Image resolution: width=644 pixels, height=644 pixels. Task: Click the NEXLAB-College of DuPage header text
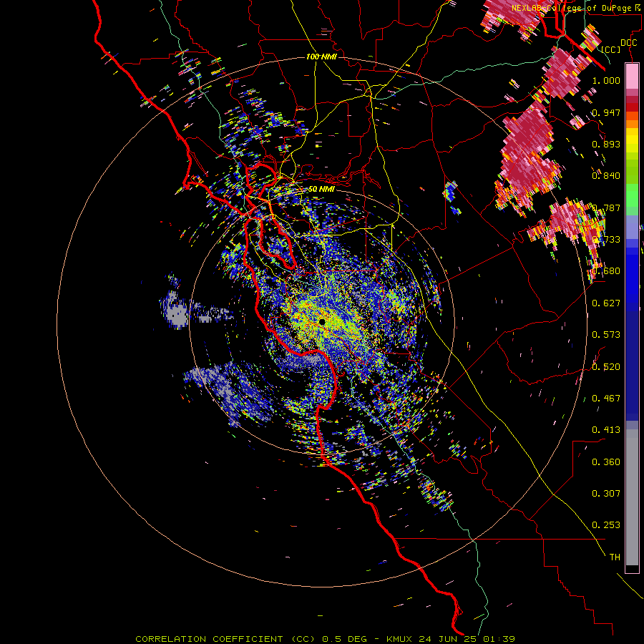[571, 8]
